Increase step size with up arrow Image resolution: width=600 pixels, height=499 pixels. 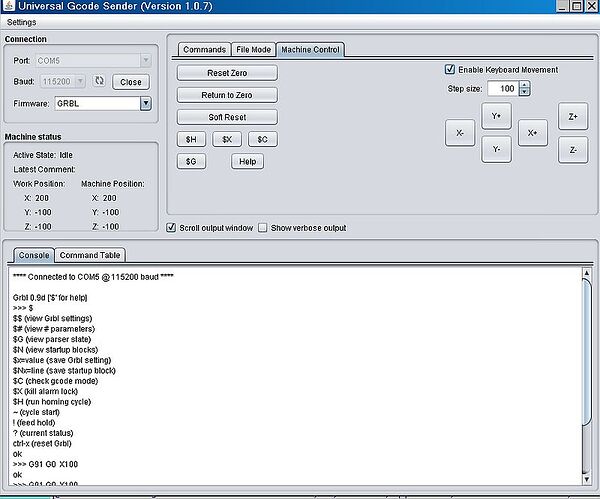coord(525,85)
